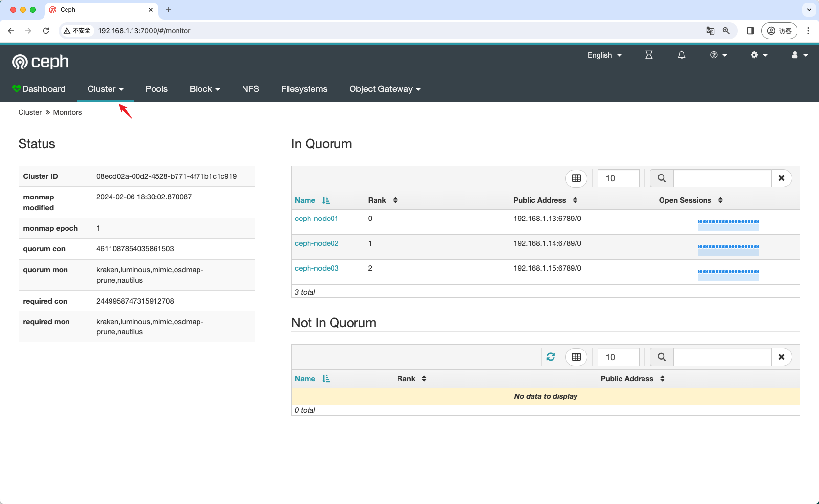Clear the In Quorum search filter
This screenshot has width=819, height=504.
click(781, 178)
